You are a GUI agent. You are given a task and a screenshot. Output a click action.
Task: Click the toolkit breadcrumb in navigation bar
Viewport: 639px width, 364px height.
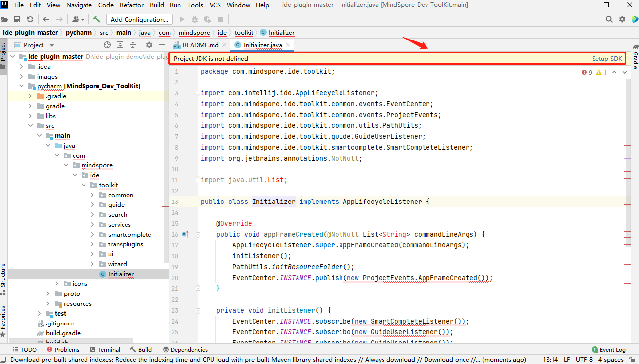point(244,32)
